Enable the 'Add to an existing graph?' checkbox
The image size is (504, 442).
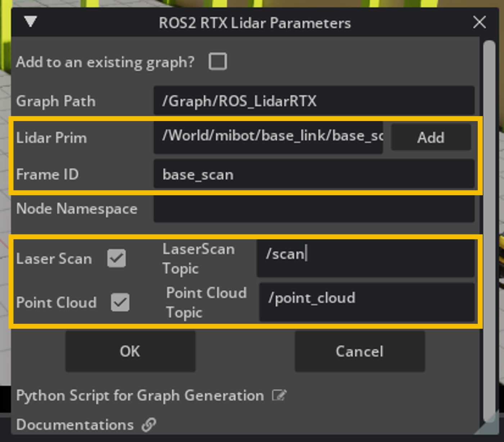(218, 62)
